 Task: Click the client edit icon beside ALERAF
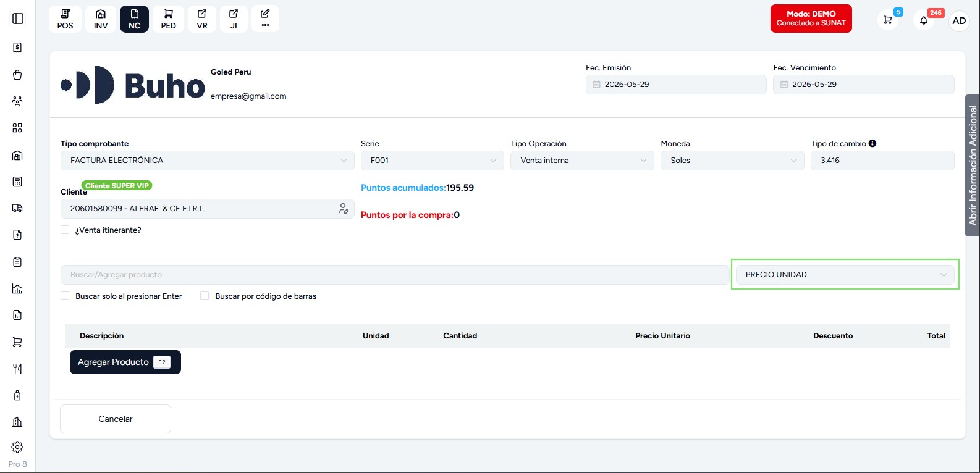coord(344,209)
